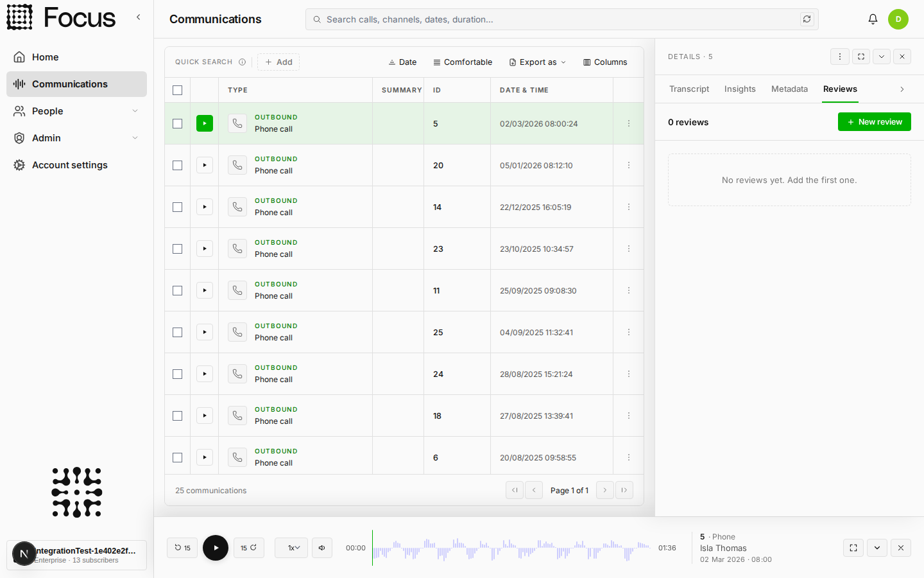Minimize the audio player with chevron

coord(877,548)
